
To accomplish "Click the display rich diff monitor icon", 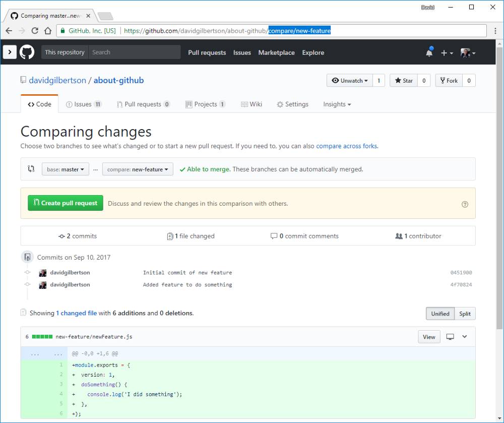I will click(x=450, y=337).
